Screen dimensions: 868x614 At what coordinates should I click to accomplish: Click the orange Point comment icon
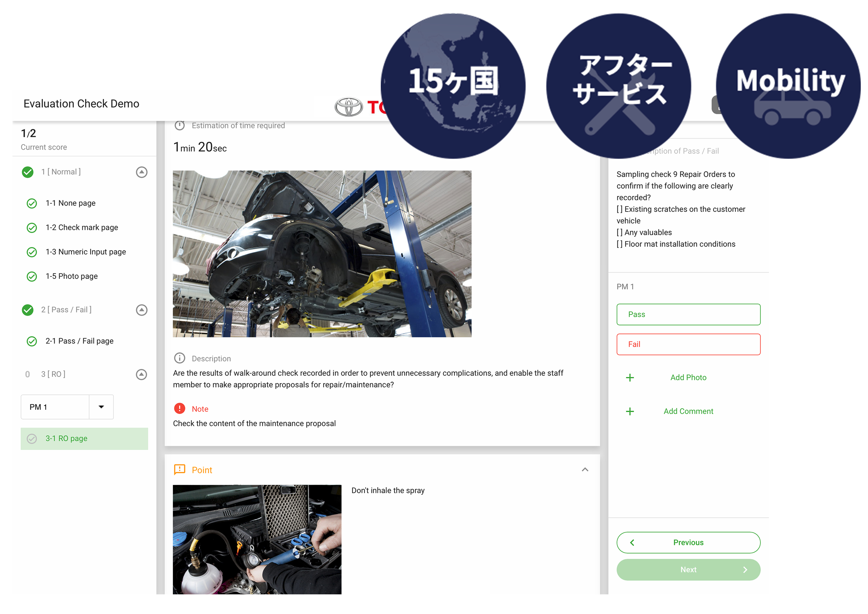point(180,470)
